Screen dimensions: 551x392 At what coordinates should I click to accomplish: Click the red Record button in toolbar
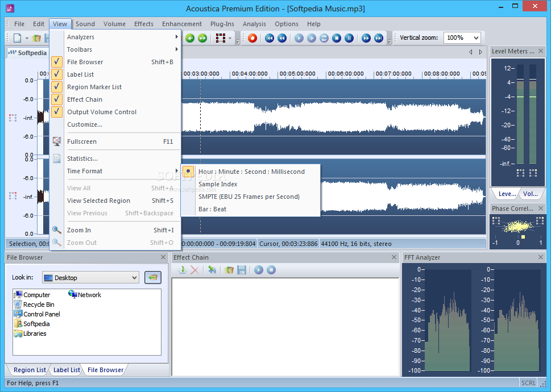pyautogui.click(x=252, y=38)
